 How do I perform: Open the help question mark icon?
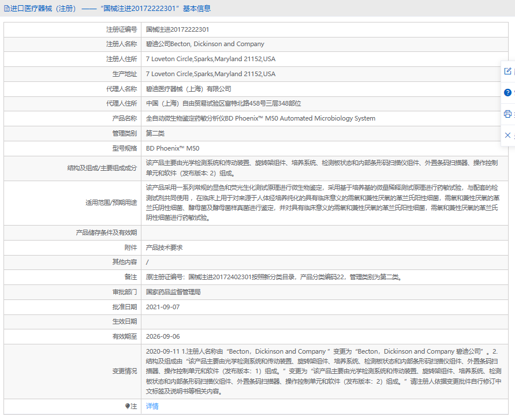(x=507, y=92)
